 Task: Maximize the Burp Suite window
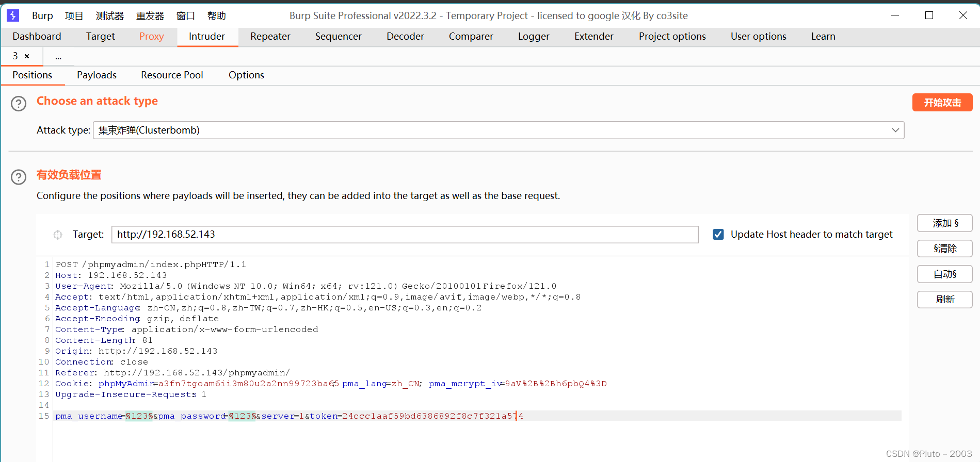(929, 15)
